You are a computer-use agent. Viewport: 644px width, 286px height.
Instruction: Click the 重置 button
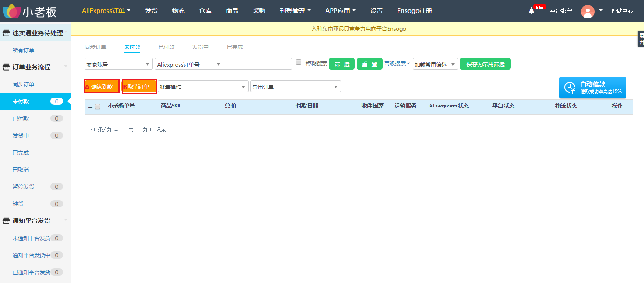(370, 64)
